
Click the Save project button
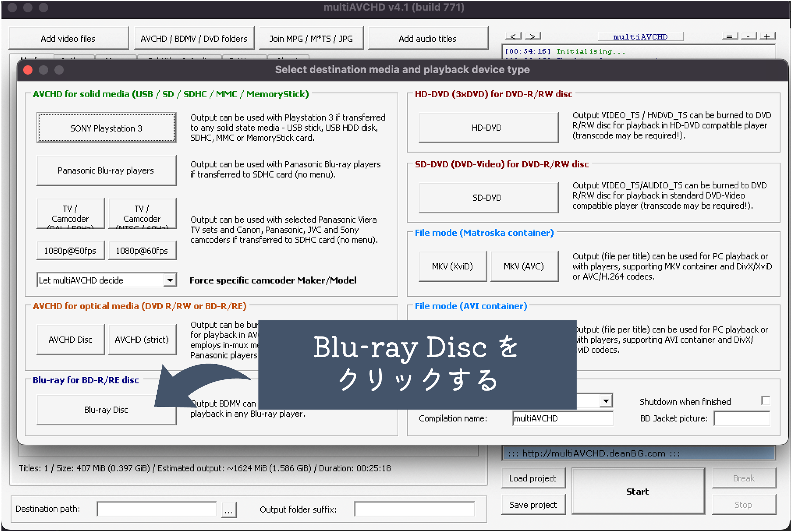click(533, 505)
